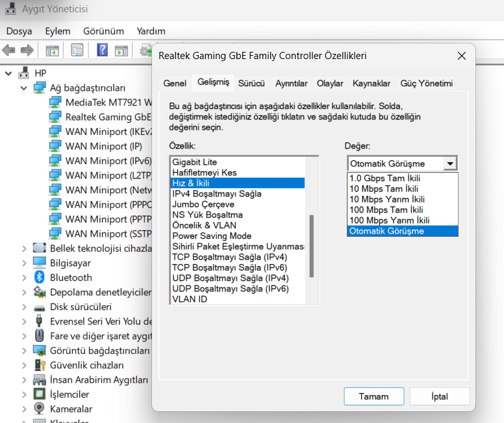
Task: Expand the Bellek teknolojisi cihazları branch
Action: 25,248
